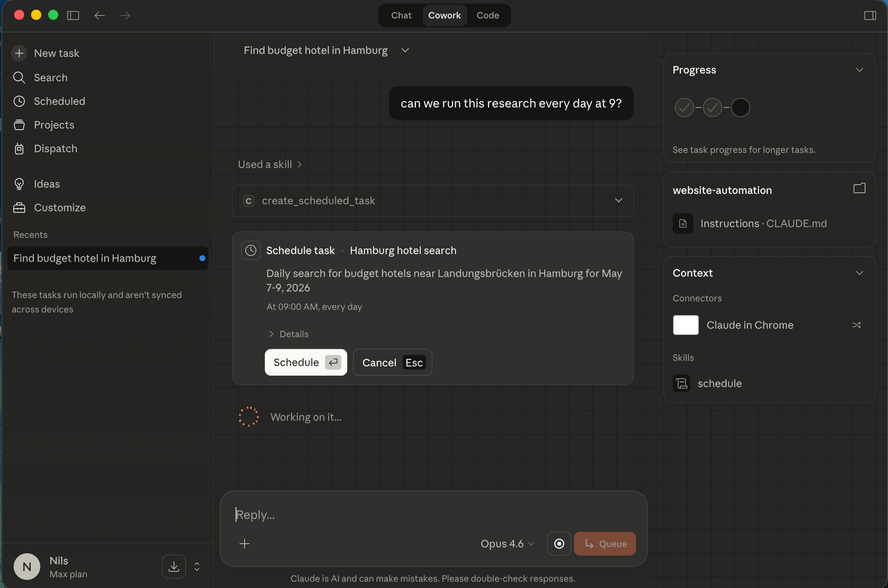Click the Schedule button
The image size is (888, 588).
pos(305,362)
